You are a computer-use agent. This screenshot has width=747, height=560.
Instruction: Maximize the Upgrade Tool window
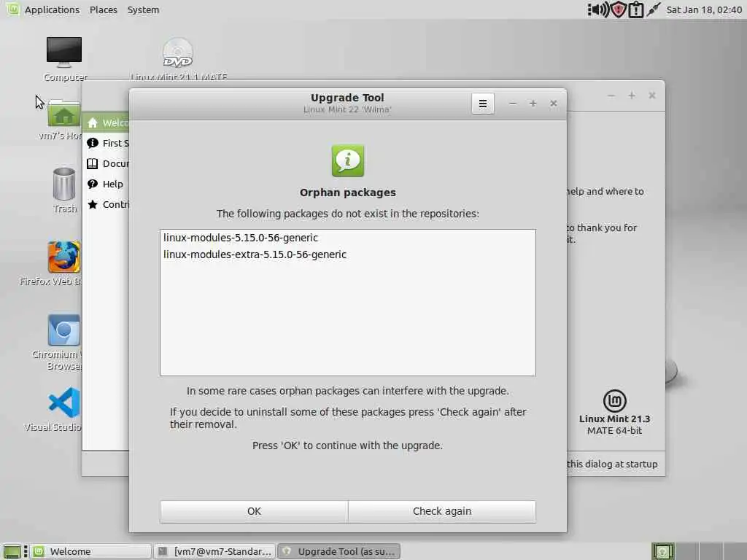point(533,104)
